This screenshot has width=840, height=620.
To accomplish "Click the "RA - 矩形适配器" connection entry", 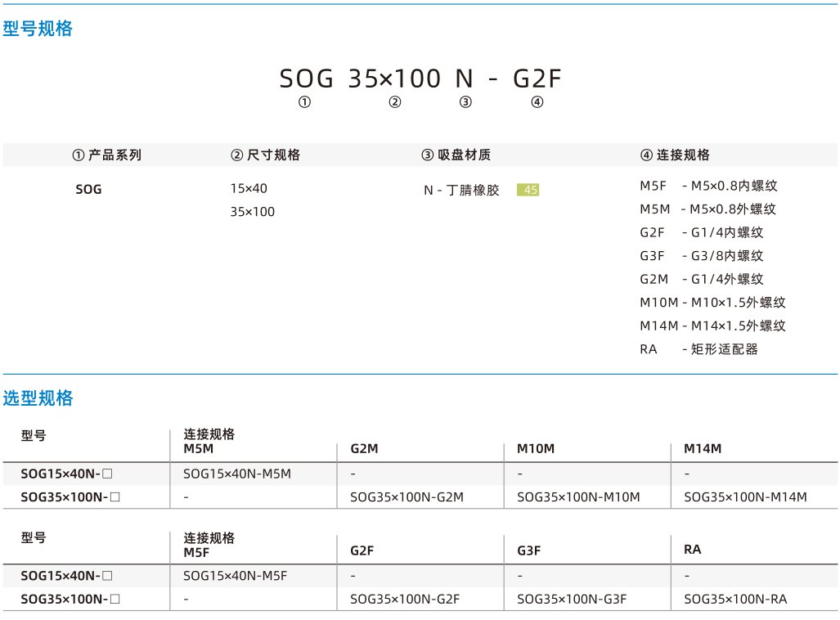I will pos(699,349).
